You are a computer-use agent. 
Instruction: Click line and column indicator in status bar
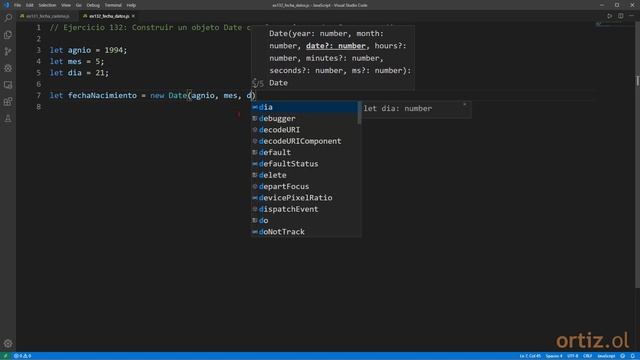530,356
